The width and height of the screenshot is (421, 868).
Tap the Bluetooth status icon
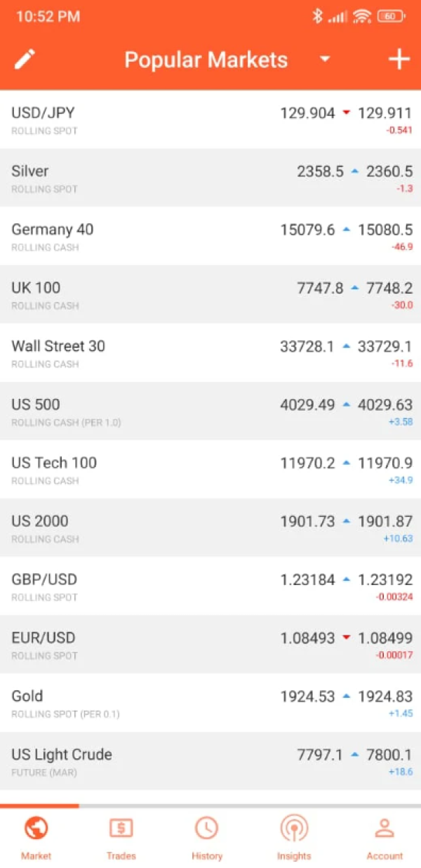click(317, 16)
